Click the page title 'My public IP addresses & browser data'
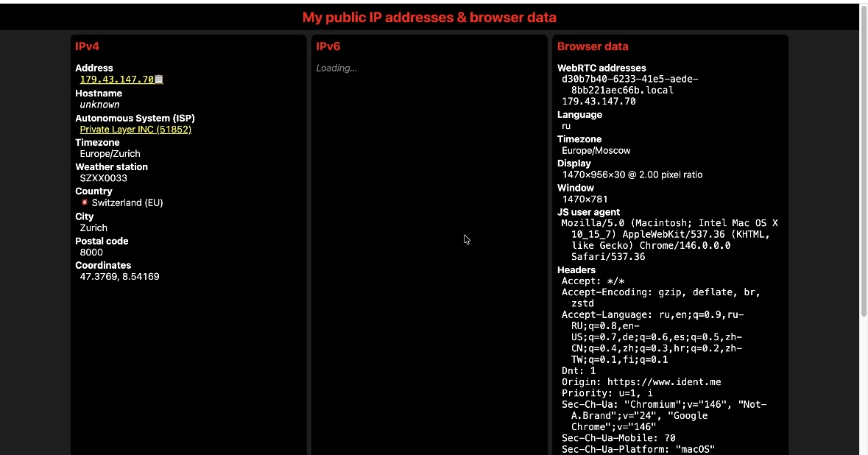The width and height of the screenshot is (868, 455). click(x=429, y=18)
